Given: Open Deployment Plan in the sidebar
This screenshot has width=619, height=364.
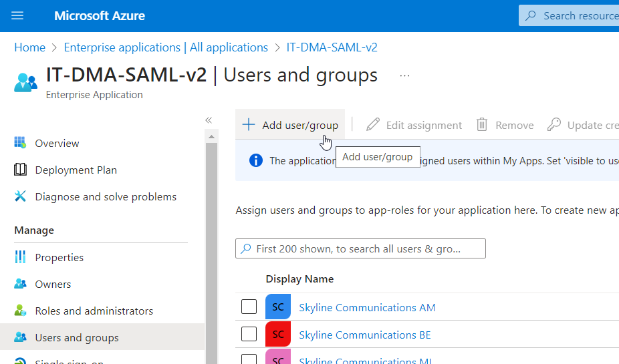Looking at the screenshot, I should coord(76,170).
